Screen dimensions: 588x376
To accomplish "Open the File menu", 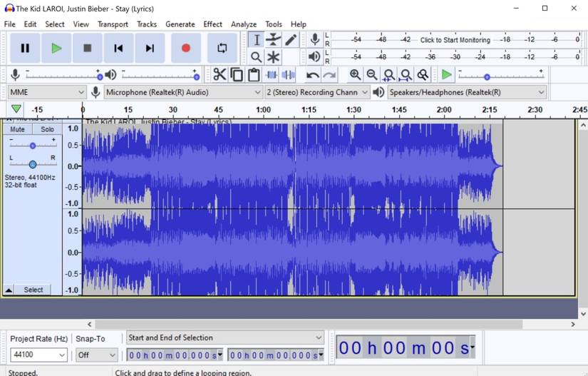I will coord(10,24).
